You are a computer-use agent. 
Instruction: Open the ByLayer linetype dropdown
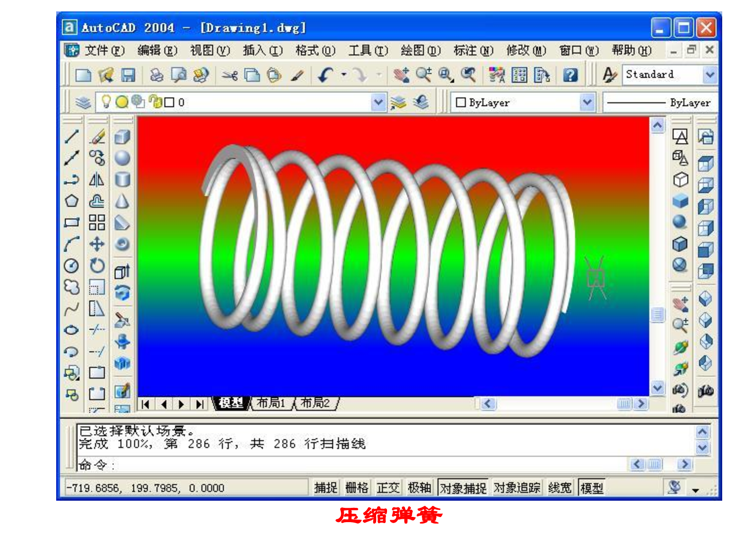[660, 102]
